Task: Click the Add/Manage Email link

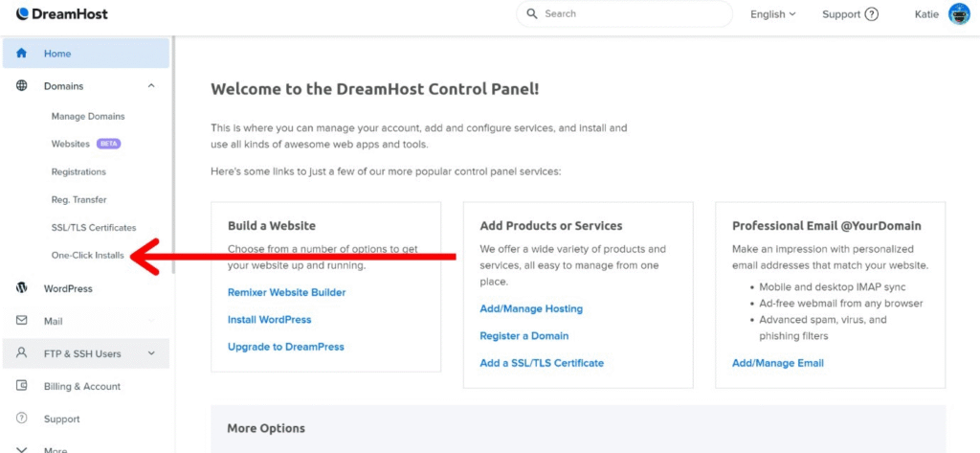Action: coord(777,363)
